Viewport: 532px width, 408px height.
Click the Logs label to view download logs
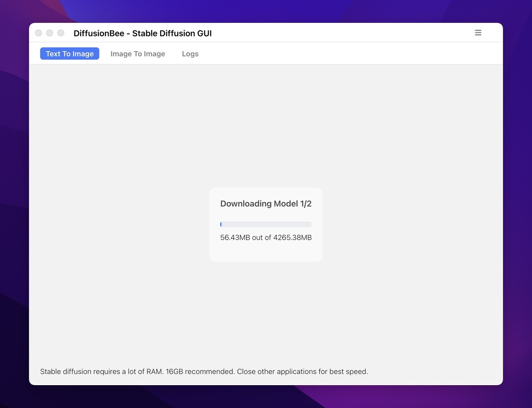click(190, 54)
